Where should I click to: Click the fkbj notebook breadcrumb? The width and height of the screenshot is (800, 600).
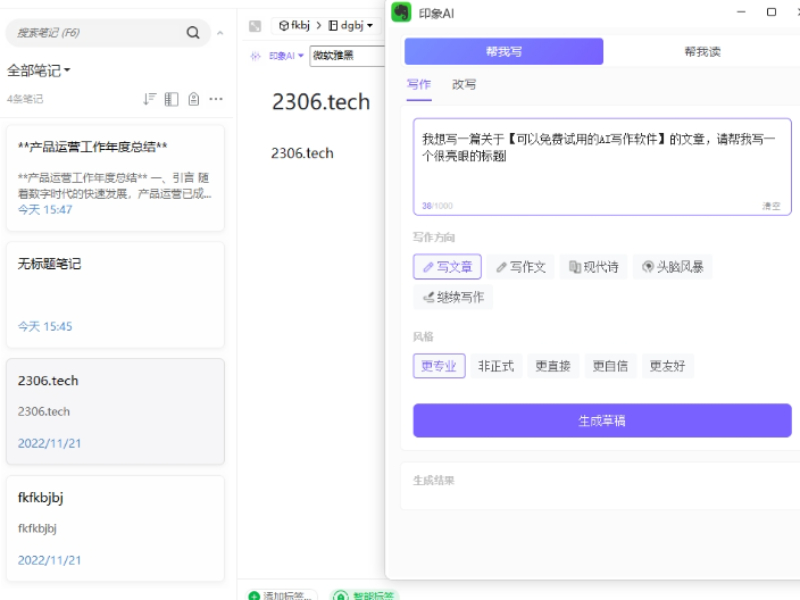point(294,26)
